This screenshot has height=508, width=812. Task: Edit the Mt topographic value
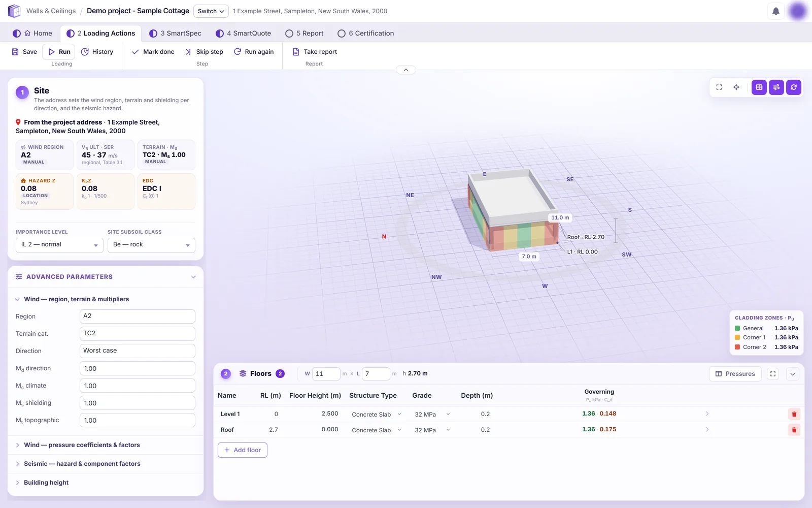click(x=138, y=420)
